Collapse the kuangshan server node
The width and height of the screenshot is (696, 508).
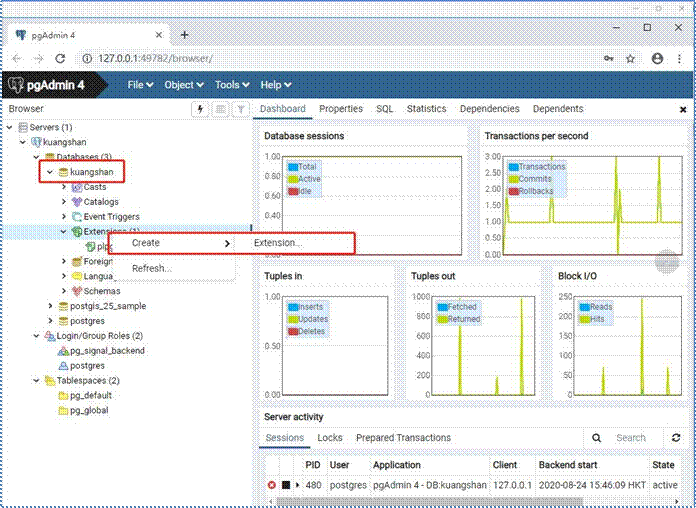point(23,142)
